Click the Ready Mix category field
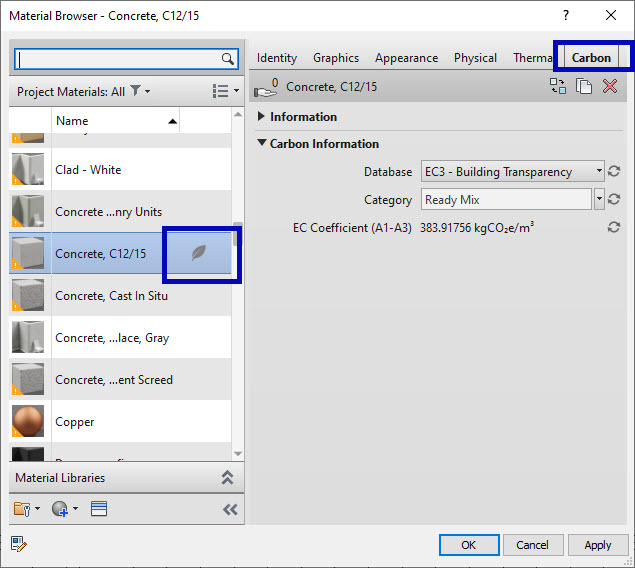This screenshot has width=635, height=568. tap(506, 199)
